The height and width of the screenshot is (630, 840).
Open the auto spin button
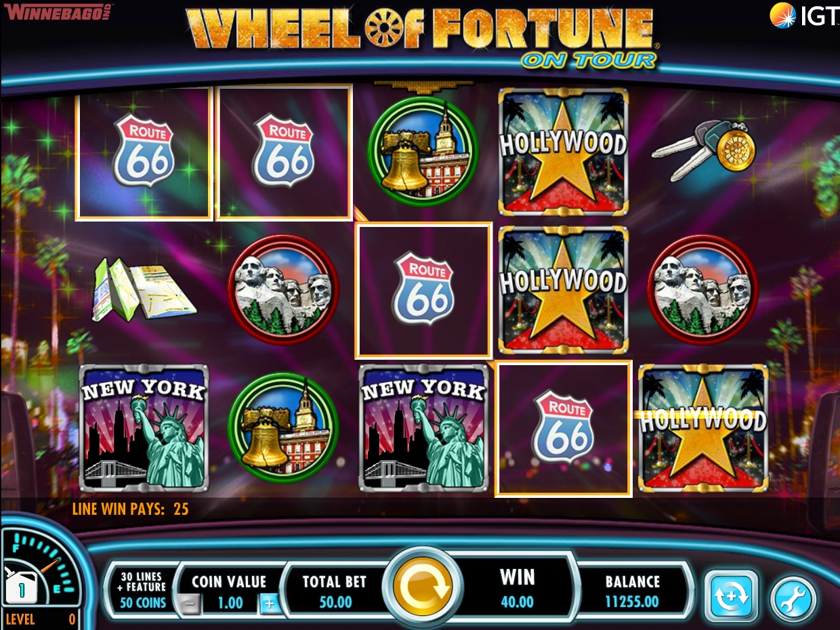pyautogui.click(x=732, y=597)
